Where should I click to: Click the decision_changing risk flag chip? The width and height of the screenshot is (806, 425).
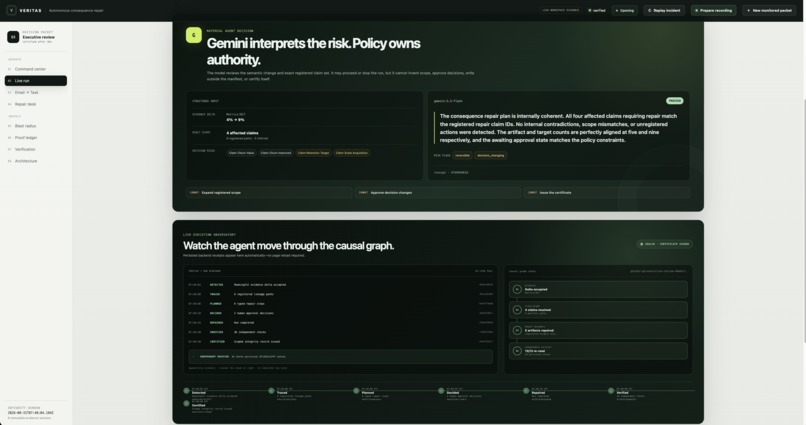[490, 155]
